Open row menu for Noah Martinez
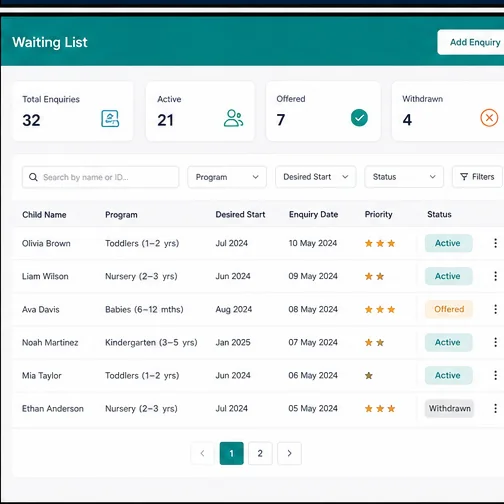Viewport: 504px width, 504px height. (495, 342)
